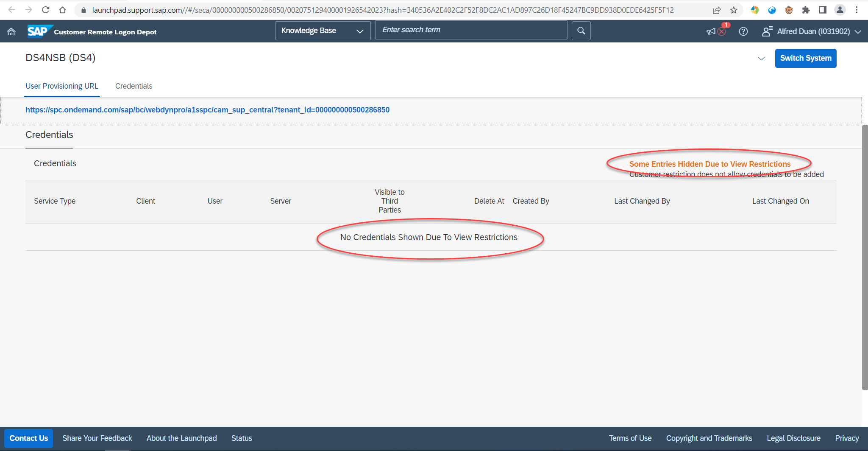
Task: Go to the SAP launchpad home icon
Action: pos(11,31)
